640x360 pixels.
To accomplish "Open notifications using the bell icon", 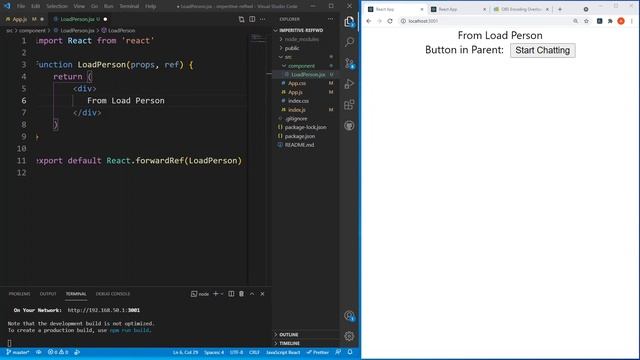I will [x=350, y=352].
